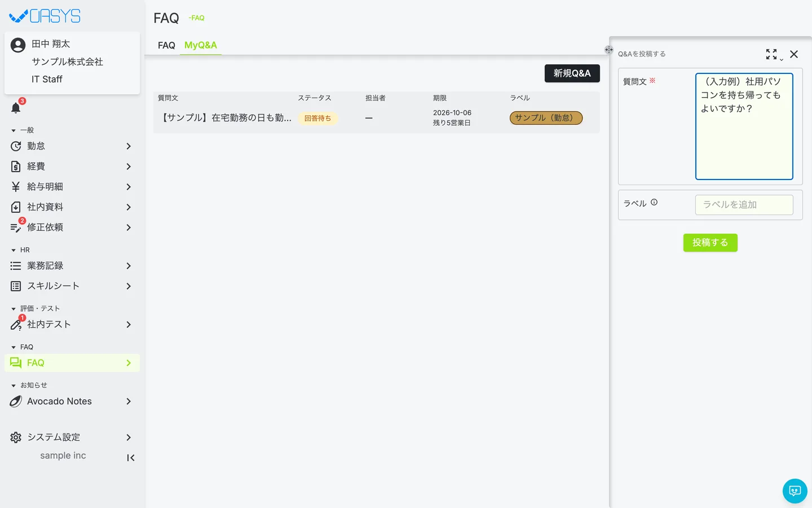Click the 回答待ち status badge
The height and width of the screenshot is (508, 812).
(x=318, y=119)
